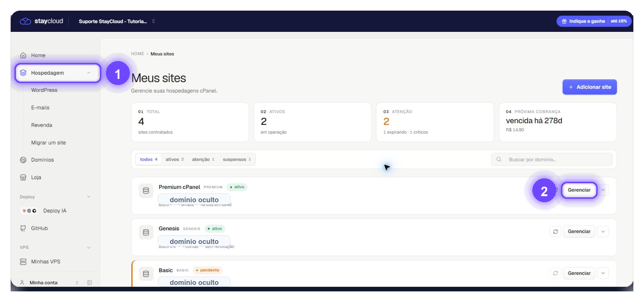Click refresh icon on Genesis row
Image resolution: width=644 pixels, height=302 pixels.
pos(556,231)
